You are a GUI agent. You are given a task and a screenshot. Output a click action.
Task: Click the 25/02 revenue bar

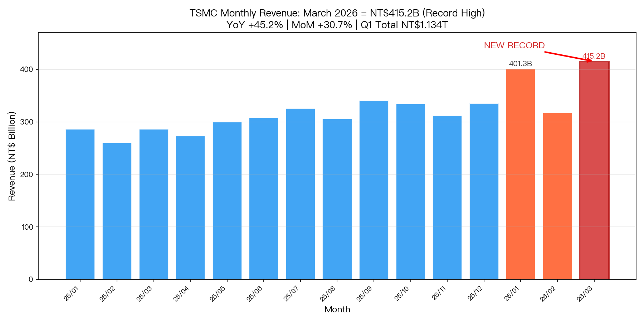point(117,211)
